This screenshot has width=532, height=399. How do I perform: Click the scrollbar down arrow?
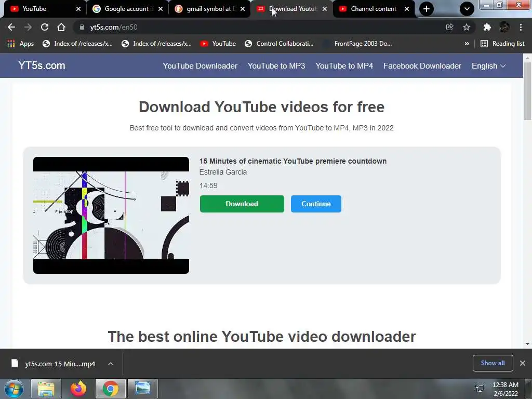(527, 343)
